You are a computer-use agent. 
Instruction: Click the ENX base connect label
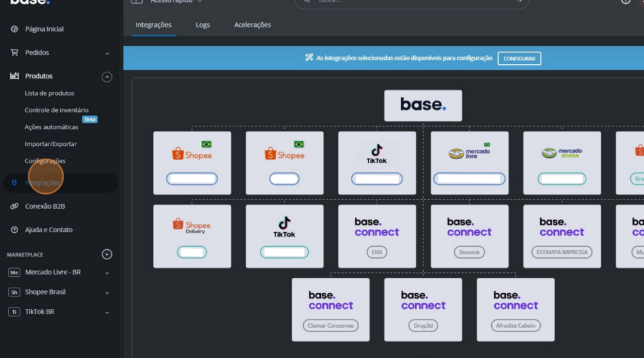[377, 252]
